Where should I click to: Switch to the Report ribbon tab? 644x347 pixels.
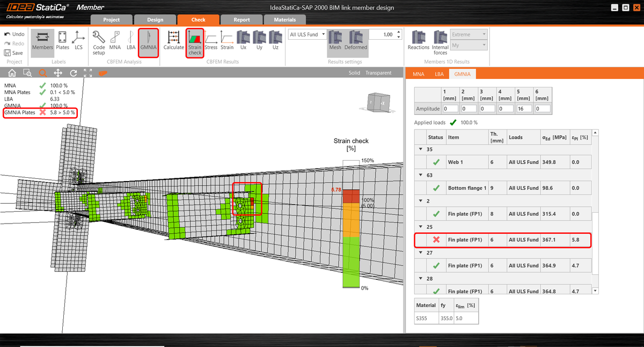[241, 19]
